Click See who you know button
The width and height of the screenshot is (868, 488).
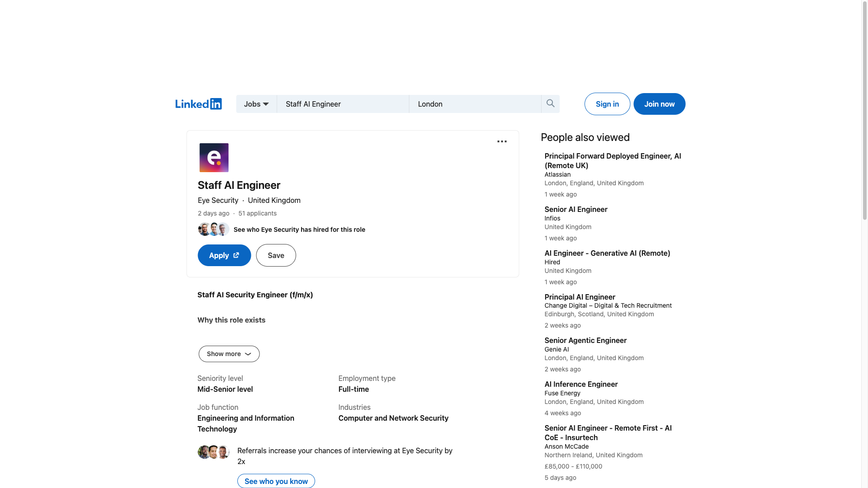[x=276, y=481]
